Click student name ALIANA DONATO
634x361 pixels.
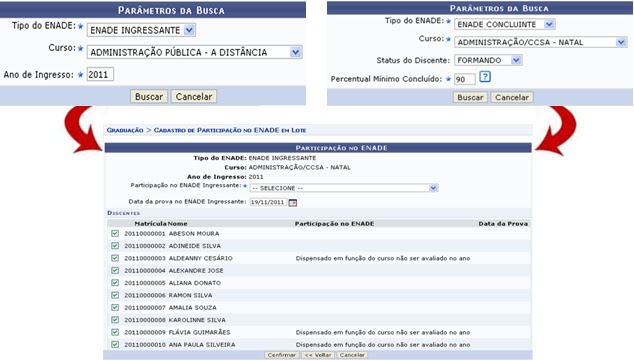(194, 283)
